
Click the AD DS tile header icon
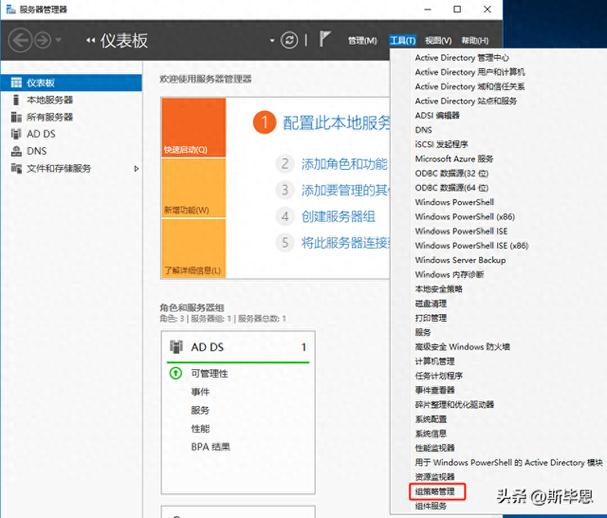coord(176,347)
